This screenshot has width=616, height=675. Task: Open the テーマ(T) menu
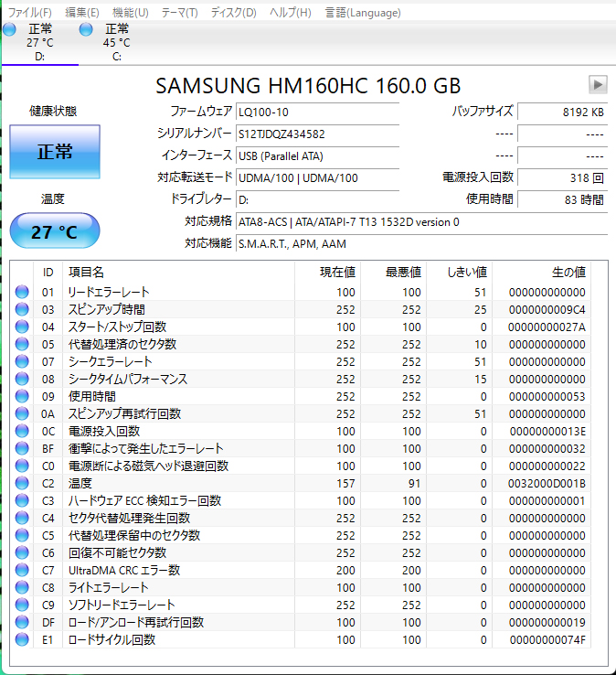pyautogui.click(x=179, y=12)
